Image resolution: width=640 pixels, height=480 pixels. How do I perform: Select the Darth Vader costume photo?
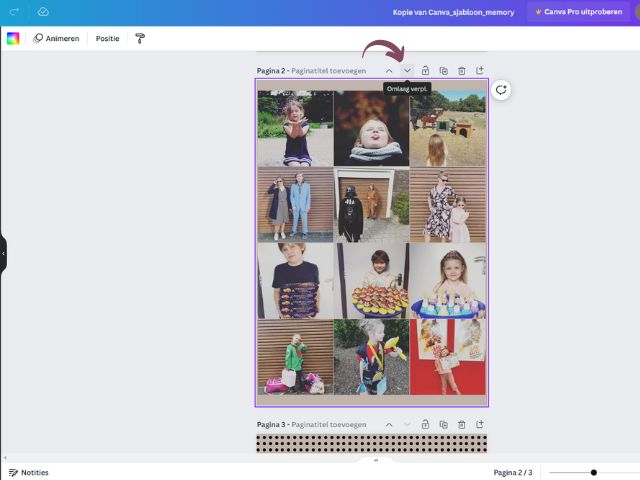pos(371,204)
